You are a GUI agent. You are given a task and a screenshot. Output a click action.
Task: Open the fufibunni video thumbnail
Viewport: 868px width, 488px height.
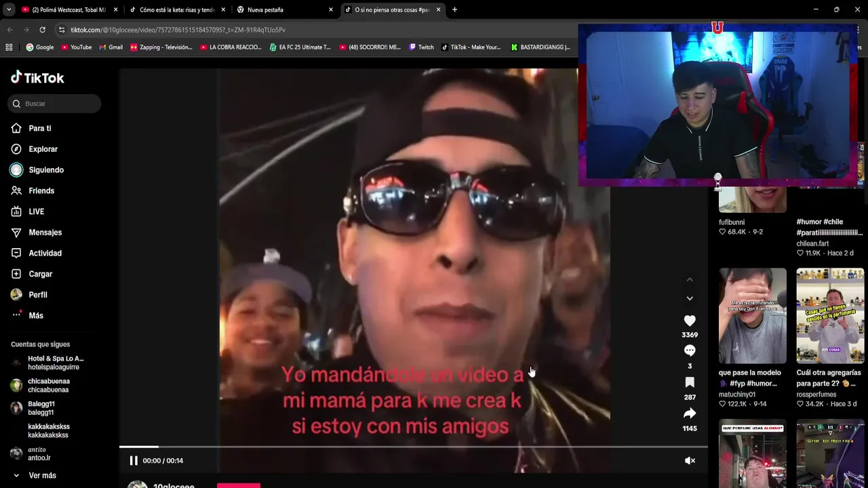(x=753, y=199)
